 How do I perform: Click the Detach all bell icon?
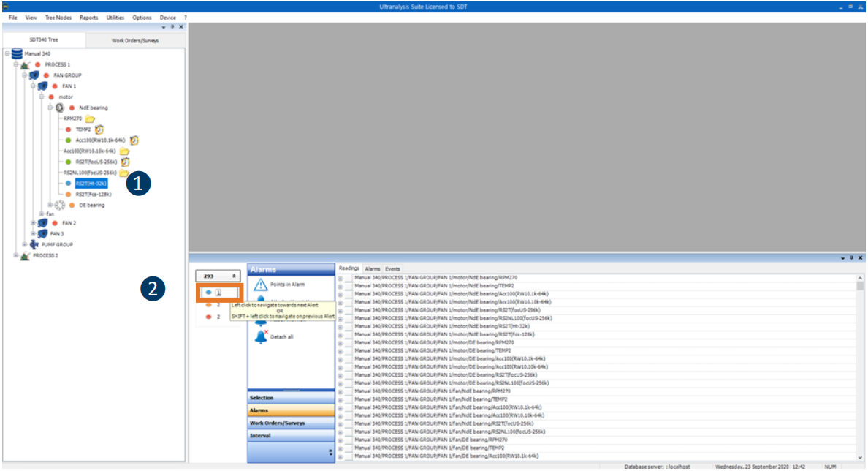(260, 337)
